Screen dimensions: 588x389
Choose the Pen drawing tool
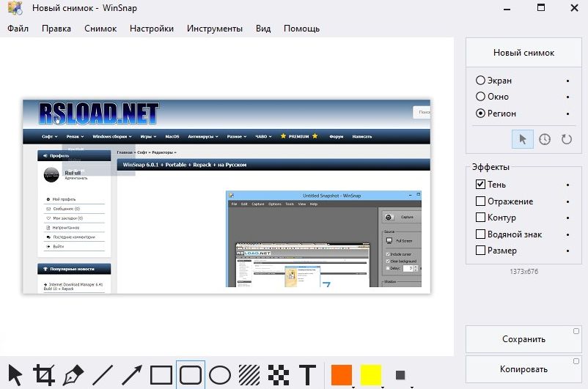73,375
